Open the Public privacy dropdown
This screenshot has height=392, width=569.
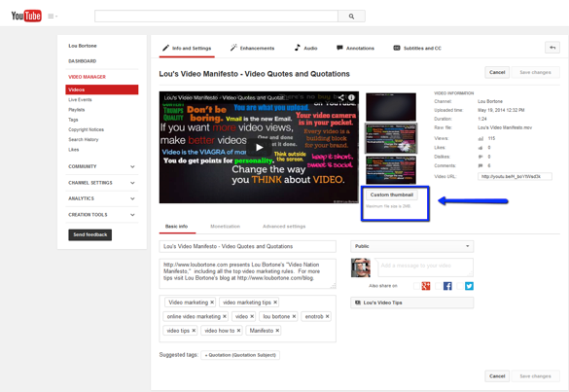click(411, 246)
